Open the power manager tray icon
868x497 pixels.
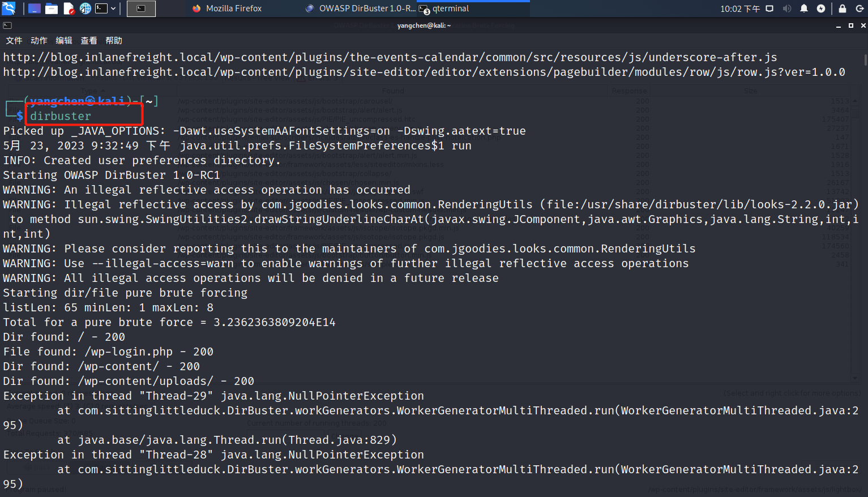click(821, 8)
